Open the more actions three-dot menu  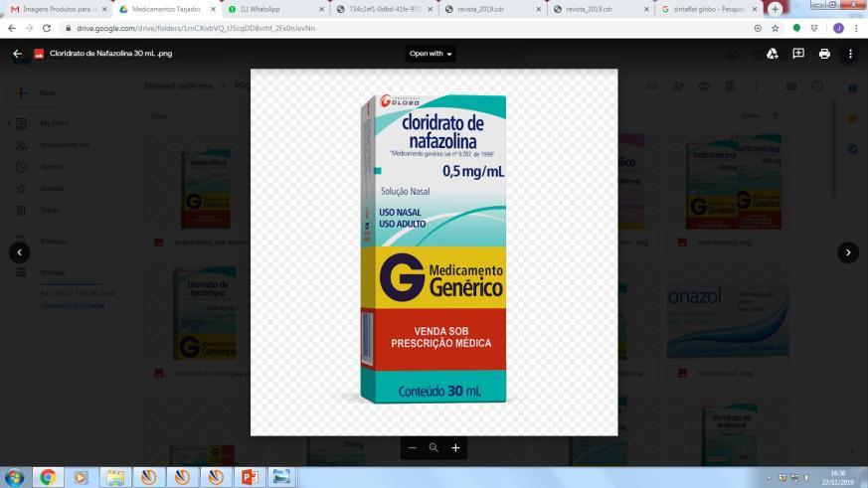(850, 54)
